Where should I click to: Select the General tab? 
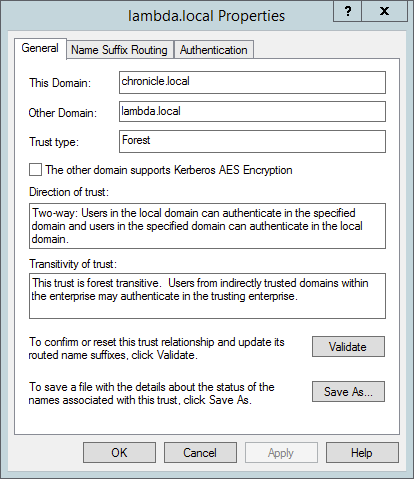point(40,48)
